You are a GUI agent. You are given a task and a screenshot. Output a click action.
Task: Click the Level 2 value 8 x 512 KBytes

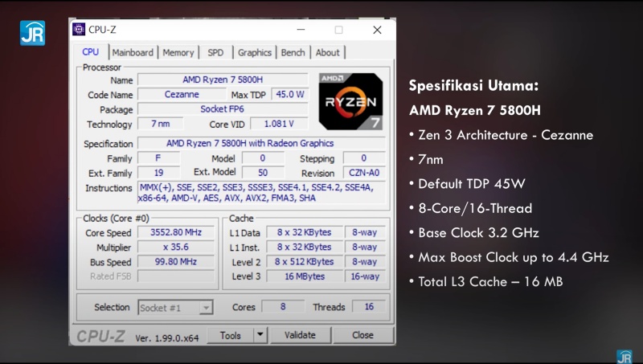(305, 261)
